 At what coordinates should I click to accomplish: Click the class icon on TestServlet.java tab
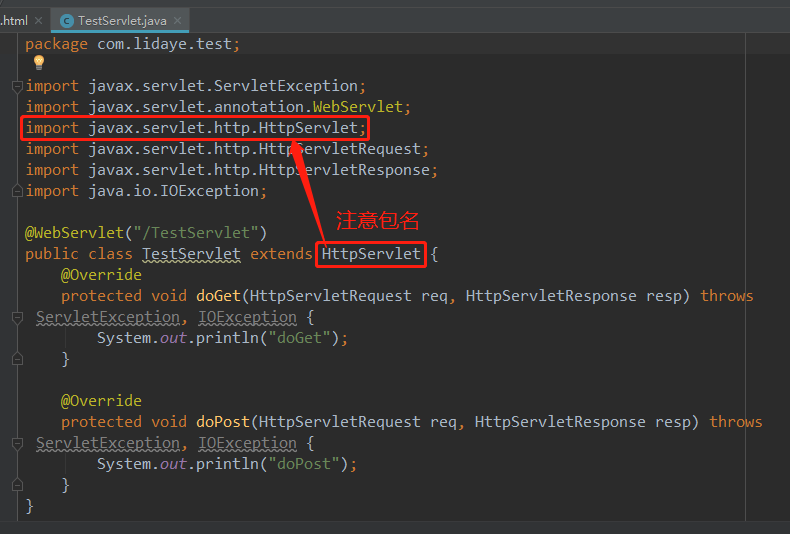66,21
